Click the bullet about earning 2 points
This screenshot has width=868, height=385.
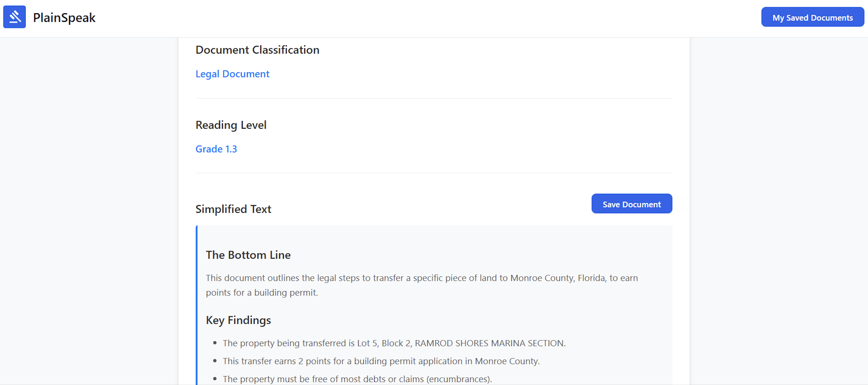[381, 361]
